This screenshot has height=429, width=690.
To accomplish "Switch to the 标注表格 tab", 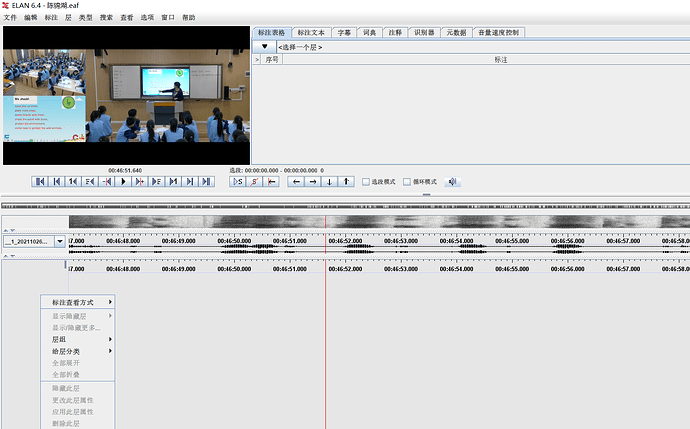I will pyautogui.click(x=272, y=33).
